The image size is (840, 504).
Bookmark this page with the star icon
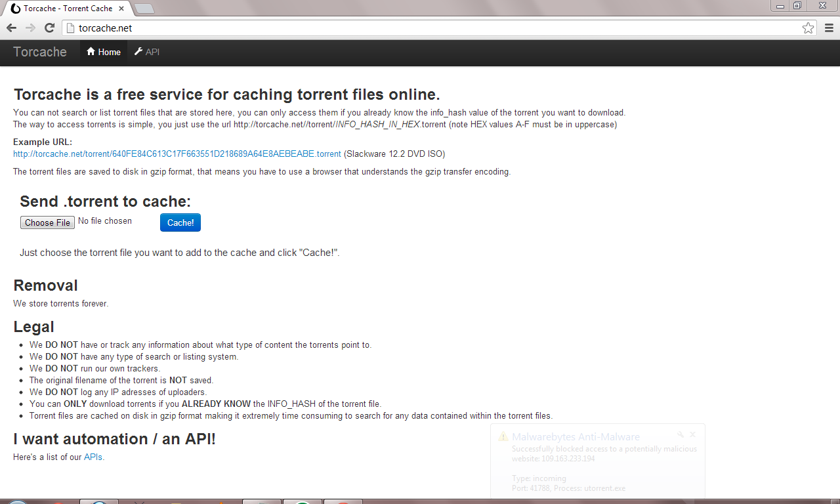point(808,28)
